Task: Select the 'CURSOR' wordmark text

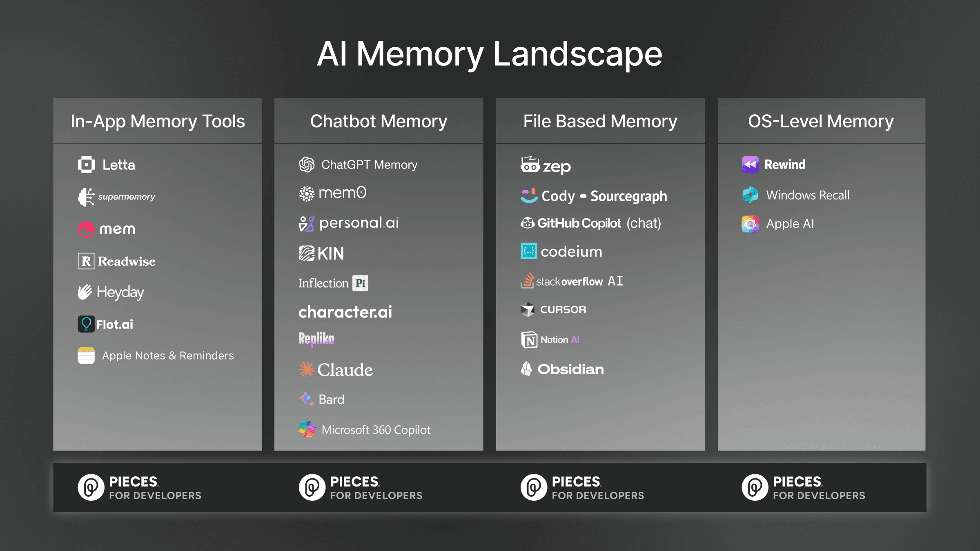Action: 563,309
